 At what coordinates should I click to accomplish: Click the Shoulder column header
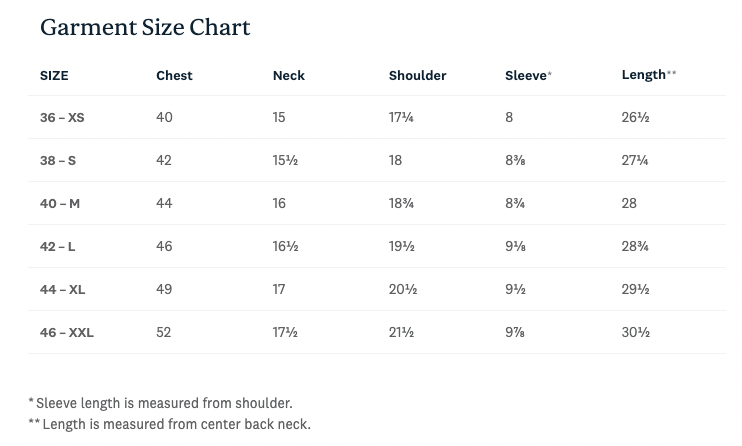click(417, 76)
